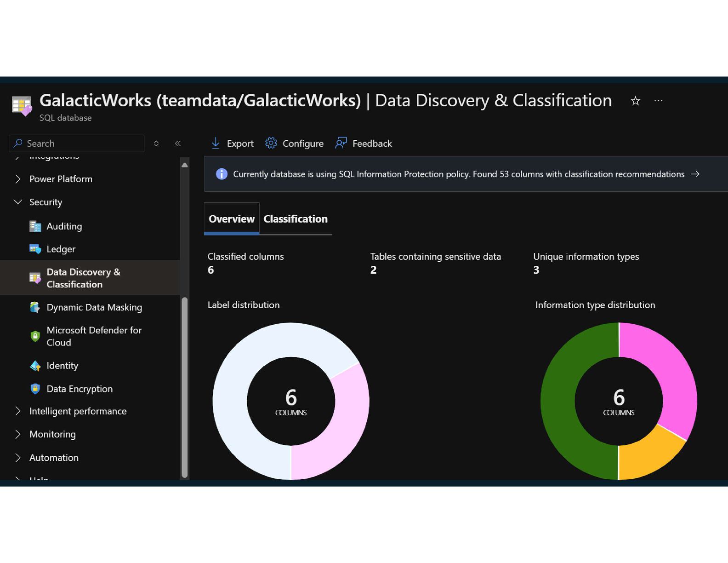Click the expand/collapse all sort arrows icon
The width and height of the screenshot is (728, 563).
pyautogui.click(x=156, y=144)
